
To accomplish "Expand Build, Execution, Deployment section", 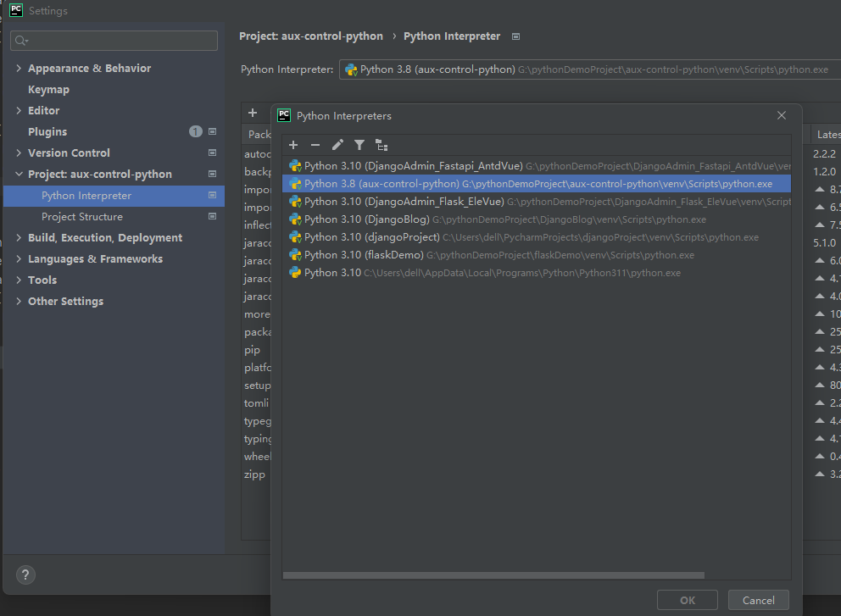I will pos(19,237).
